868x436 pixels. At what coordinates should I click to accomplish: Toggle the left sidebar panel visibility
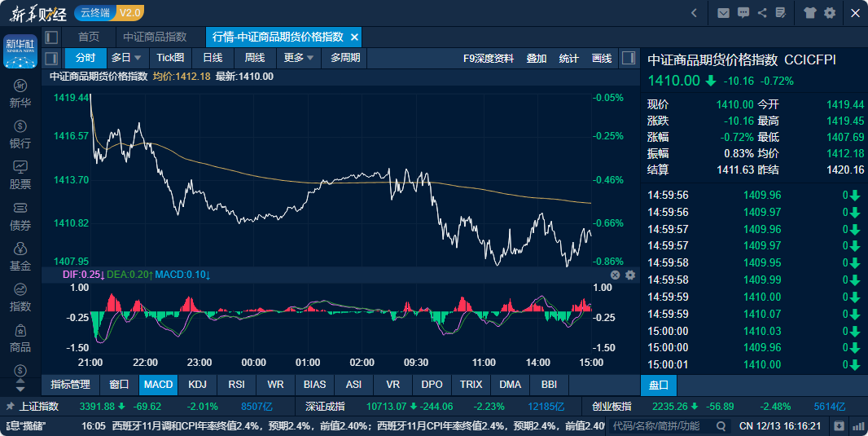[51, 37]
